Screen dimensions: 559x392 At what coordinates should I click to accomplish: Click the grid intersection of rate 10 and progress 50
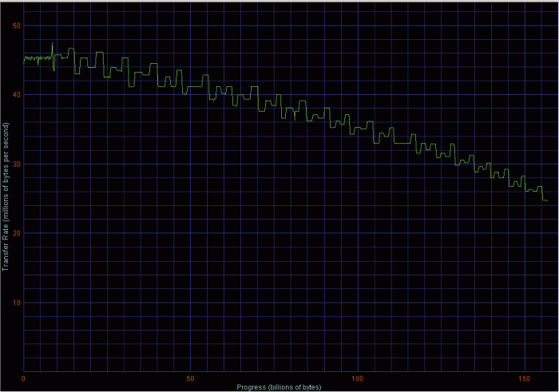[x=190, y=302]
